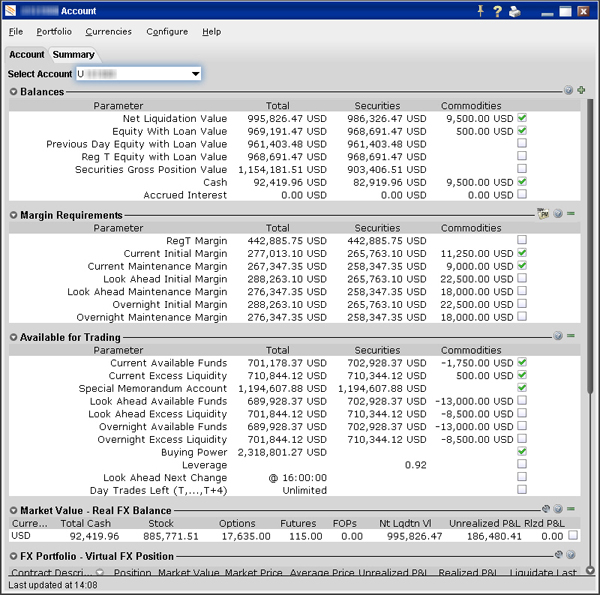The width and height of the screenshot is (600, 595).
Task: Open the Select Account dropdown
Action: pyautogui.click(x=194, y=74)
